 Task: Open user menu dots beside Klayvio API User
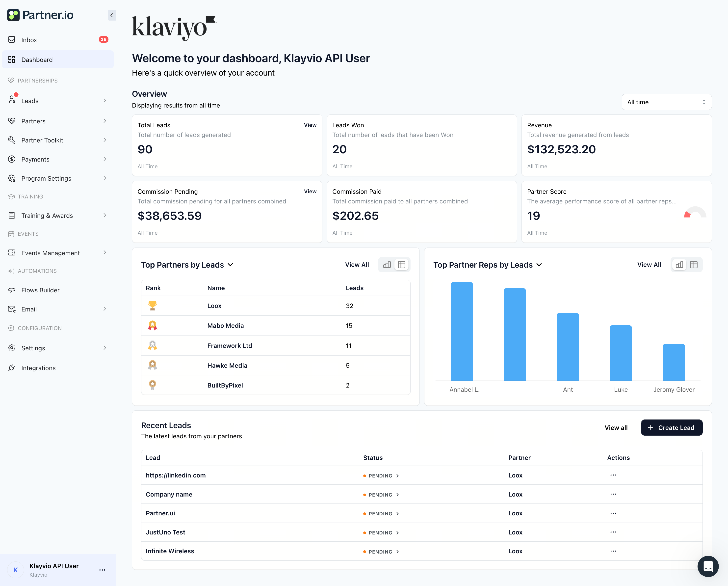point(102,570)
